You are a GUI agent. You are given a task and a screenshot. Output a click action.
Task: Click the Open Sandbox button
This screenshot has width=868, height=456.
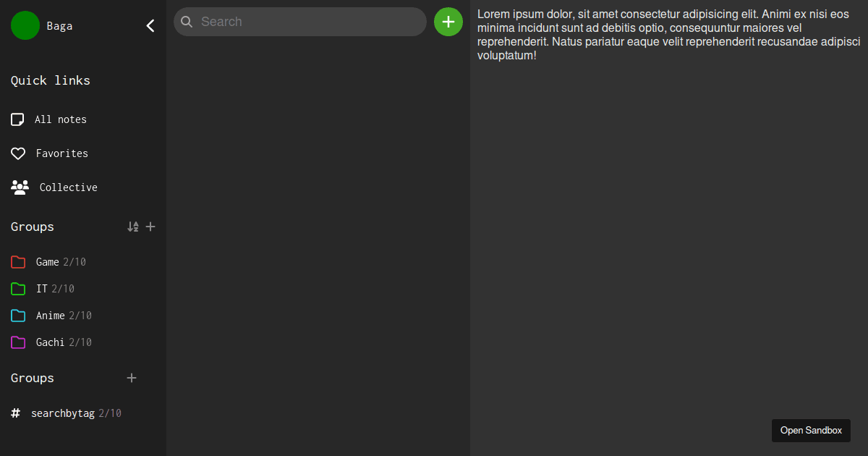pos(811,431)
